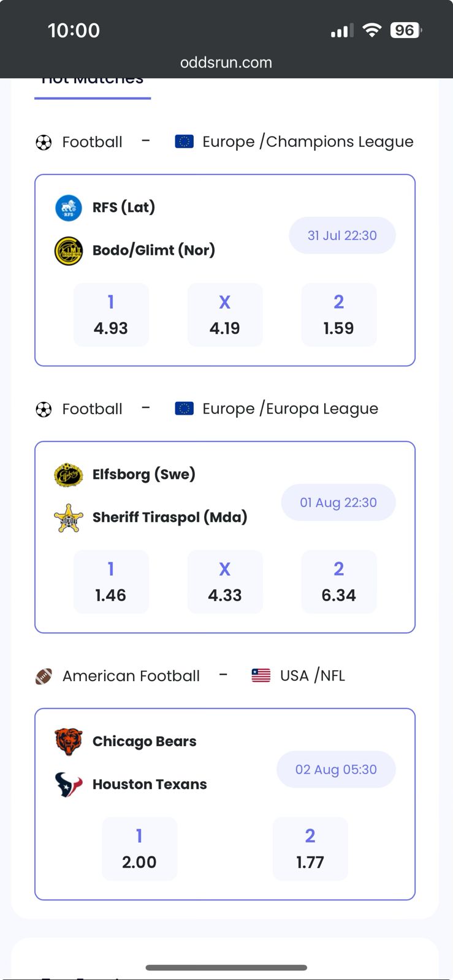
Task: Tap the American football sport icon
Action: 44,676
